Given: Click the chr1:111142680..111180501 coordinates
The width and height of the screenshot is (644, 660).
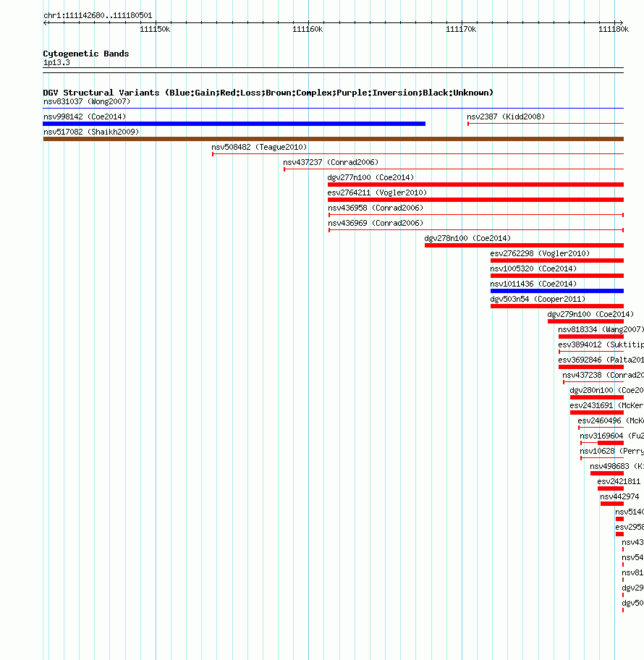Looking at the screenshot, I should (98, 15).
